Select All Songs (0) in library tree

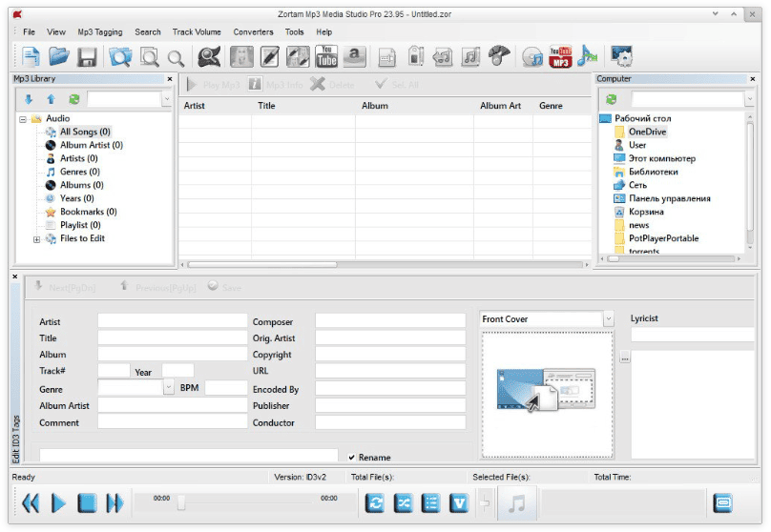(85, 133)
